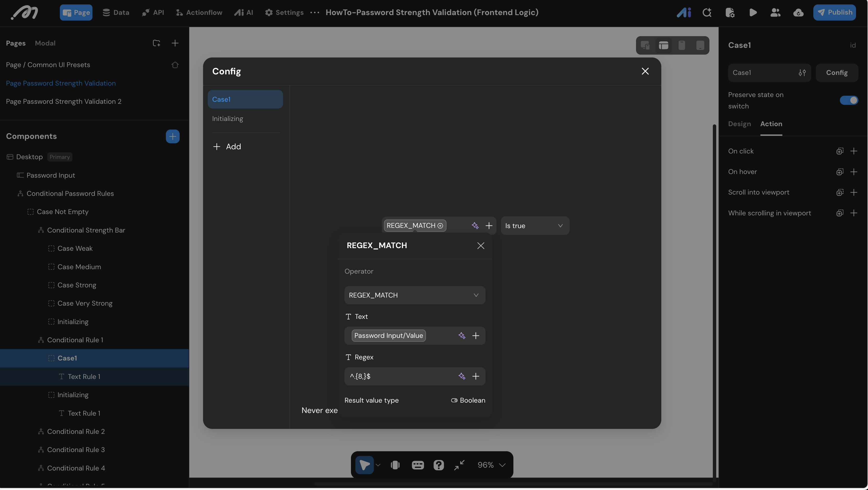Open the Operator REGEX_MATCH dropdown
868x490 pixels.
pos(414,295)
